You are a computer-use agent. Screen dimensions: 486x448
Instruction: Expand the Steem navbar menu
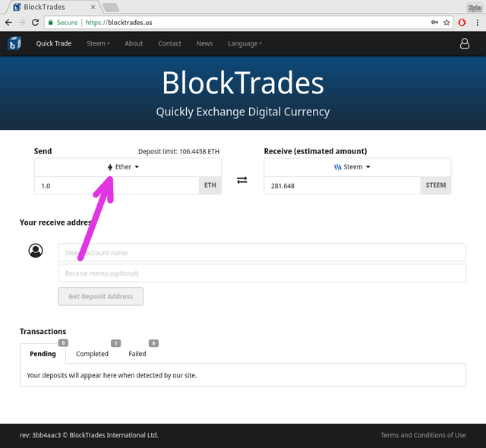[98, 43]
